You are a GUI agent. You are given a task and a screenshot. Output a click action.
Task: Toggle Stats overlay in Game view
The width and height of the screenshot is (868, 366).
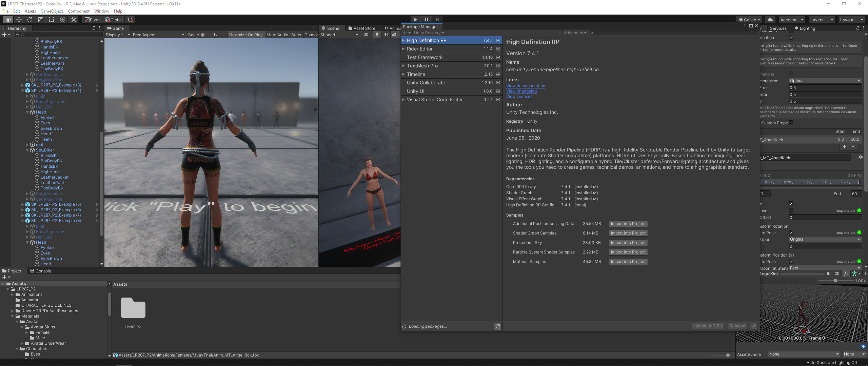click(x=296, y=35)
